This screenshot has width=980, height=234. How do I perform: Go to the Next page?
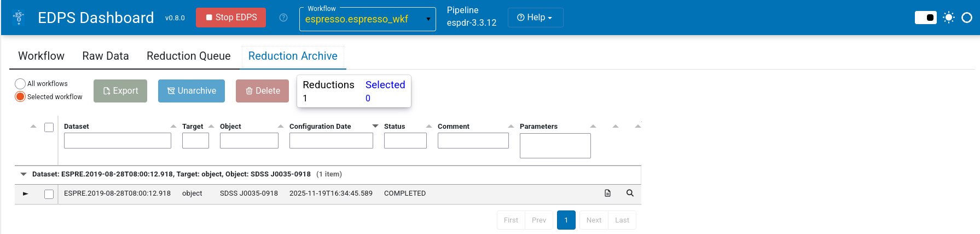(594, 220)
